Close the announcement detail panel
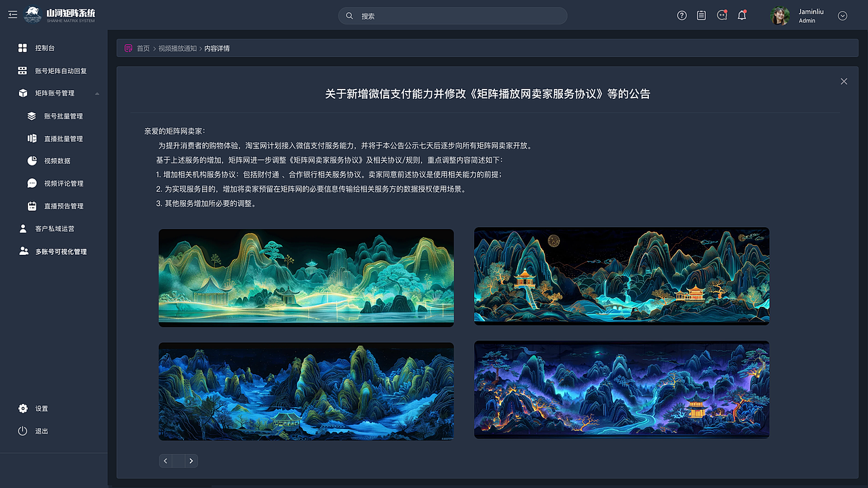This screenshot has height=488, width=868. pyautogui.click(x=844, y=81)
